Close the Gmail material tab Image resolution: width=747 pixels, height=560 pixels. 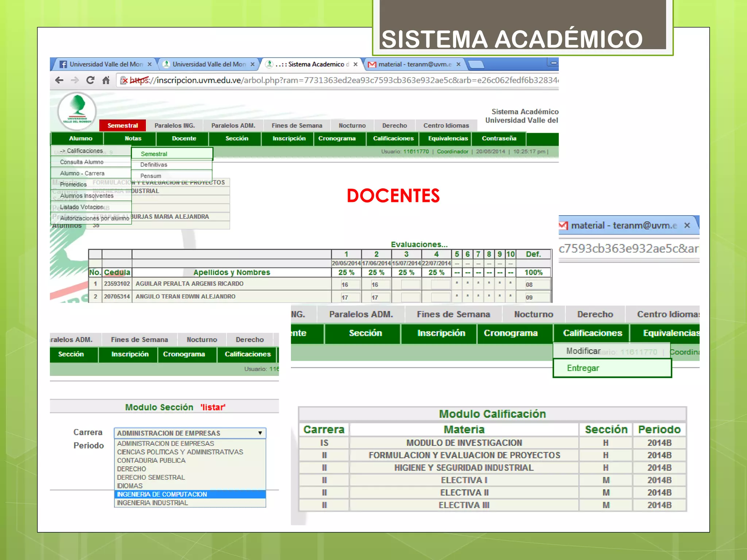click(458, 65)
